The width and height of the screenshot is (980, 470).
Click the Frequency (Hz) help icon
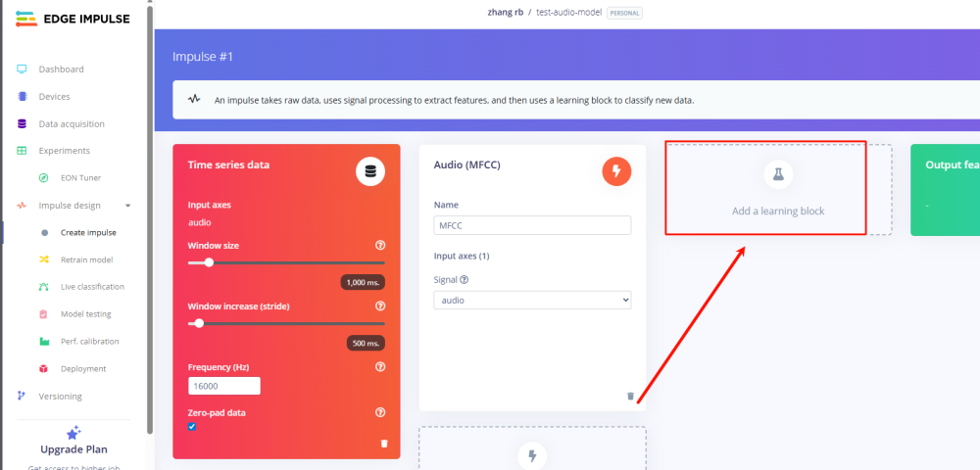pyautogui.click(x=380, y=367)
